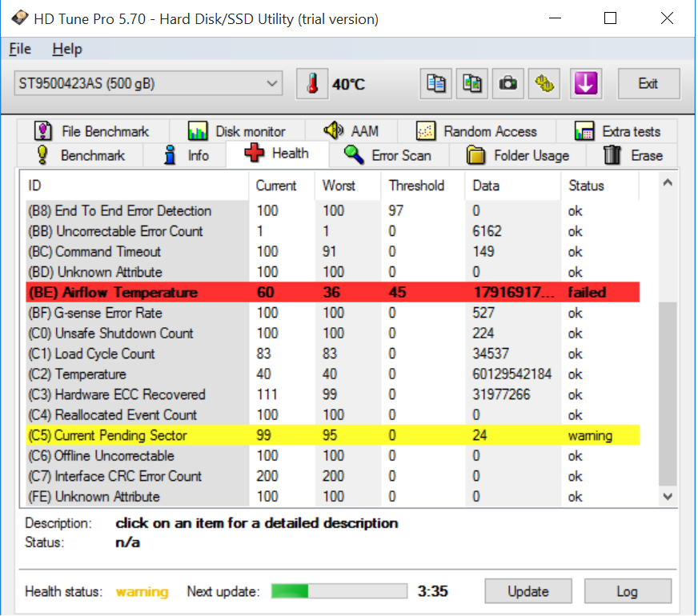Click the Status column header
Viewport: 698px width, 616px height.
point(600,186)
